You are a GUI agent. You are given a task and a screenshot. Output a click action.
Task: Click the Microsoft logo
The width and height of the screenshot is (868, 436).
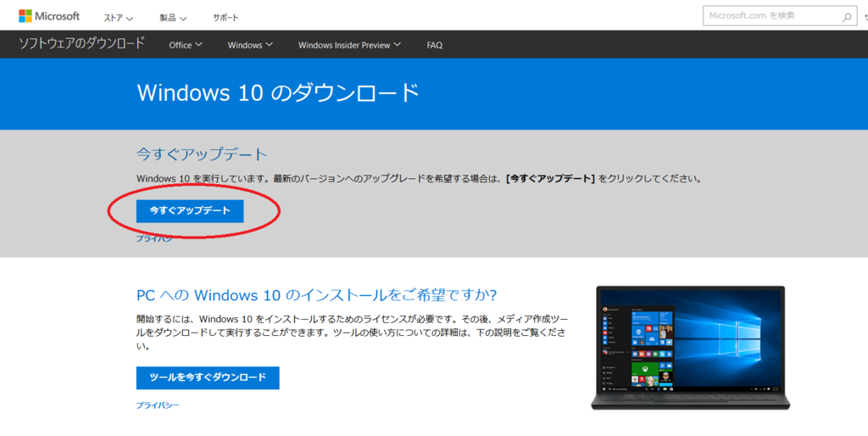tap(49, 16)
